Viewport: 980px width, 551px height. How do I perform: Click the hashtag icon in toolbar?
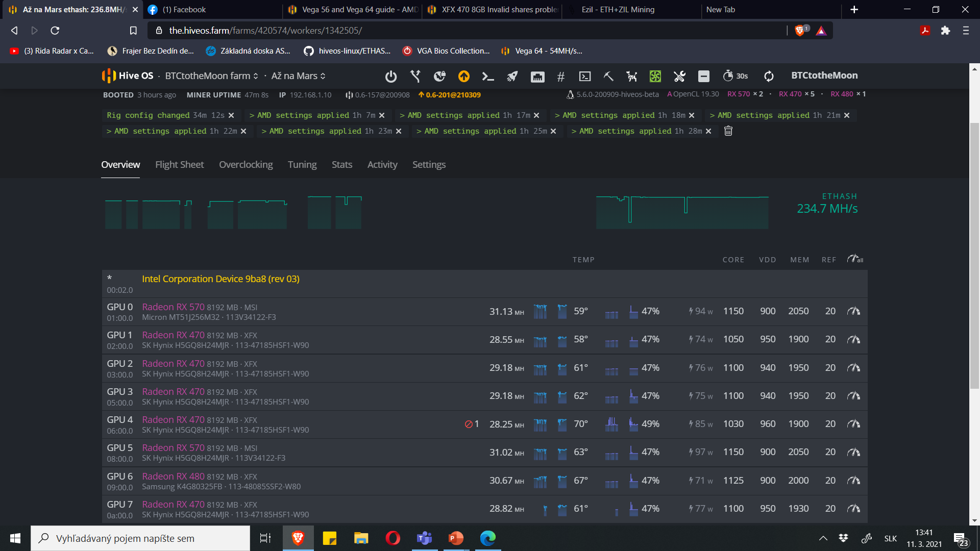[x=560, y=77]
